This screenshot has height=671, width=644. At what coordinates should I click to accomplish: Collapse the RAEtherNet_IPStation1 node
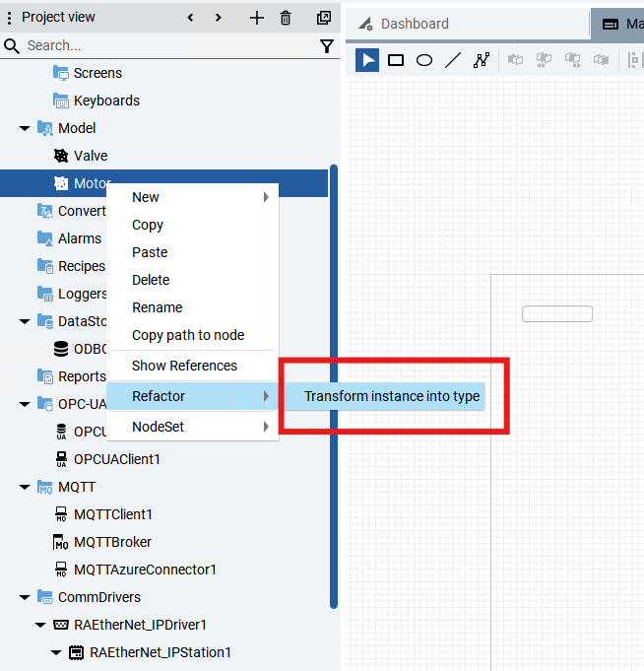click(56, 652)
